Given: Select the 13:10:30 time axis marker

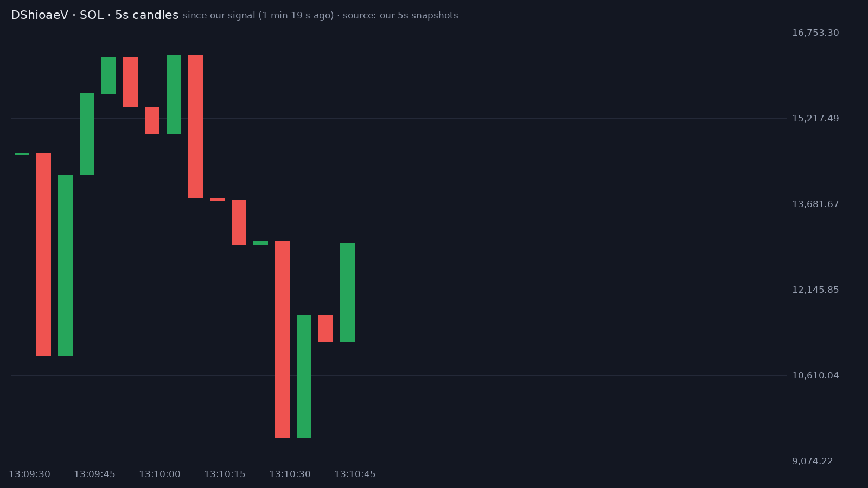Looking at the screenshot, I should 290,474.
